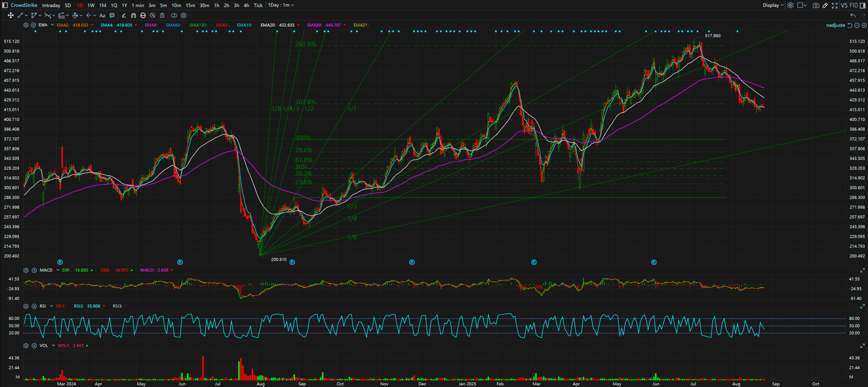Open the Display dropdown menu

pyautogui.click(x=773, y=5)
